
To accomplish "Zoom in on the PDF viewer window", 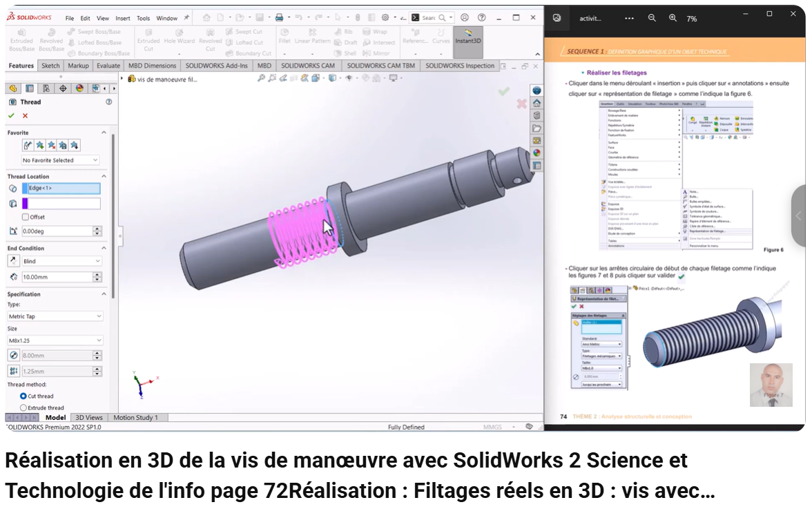I will (x=673, y=18).
